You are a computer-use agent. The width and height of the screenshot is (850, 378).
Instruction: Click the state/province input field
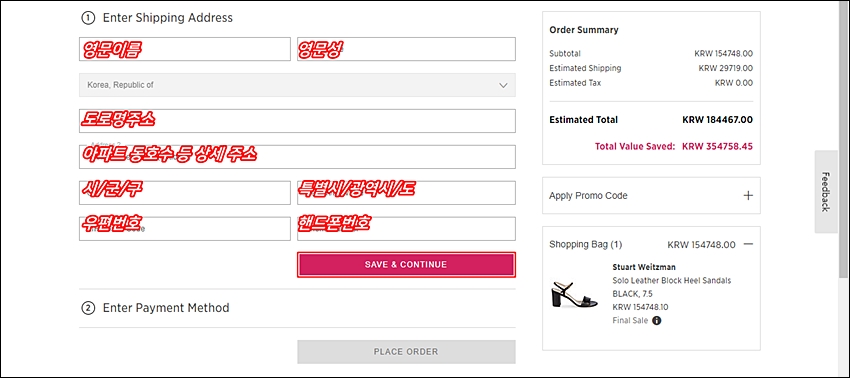point(406,193)
